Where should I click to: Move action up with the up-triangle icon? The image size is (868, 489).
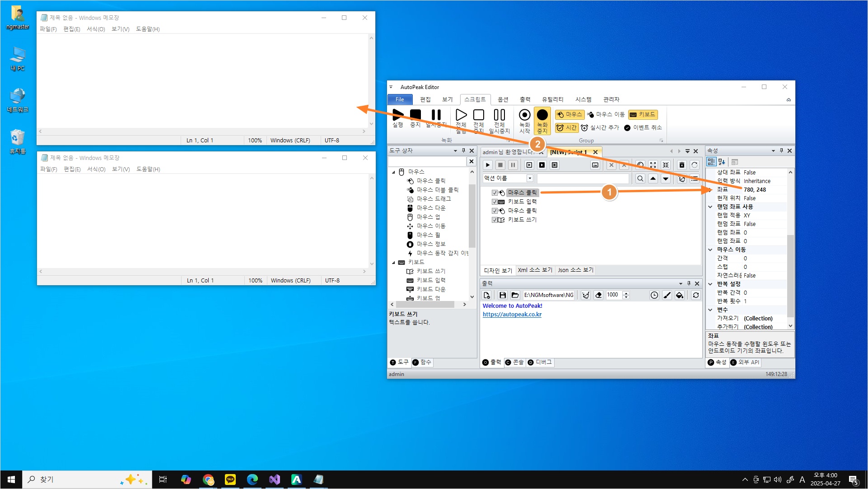(653, 179)
